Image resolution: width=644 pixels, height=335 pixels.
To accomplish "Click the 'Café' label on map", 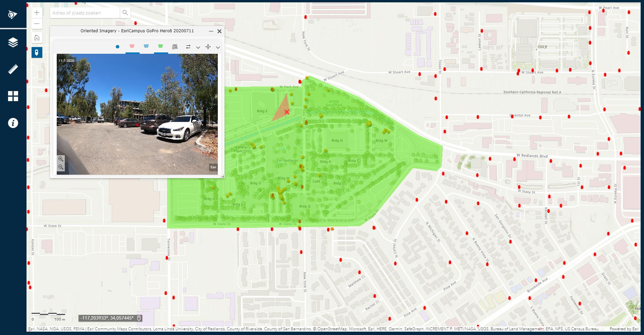I will click(316, 181).
